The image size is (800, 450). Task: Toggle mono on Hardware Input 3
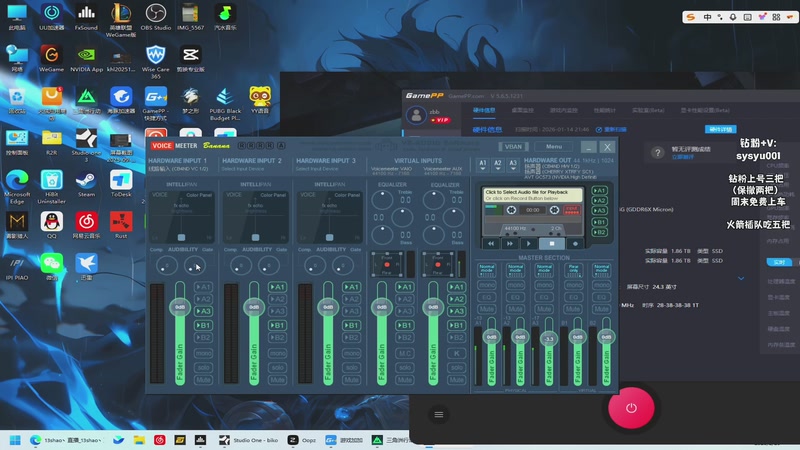[351, 353]
